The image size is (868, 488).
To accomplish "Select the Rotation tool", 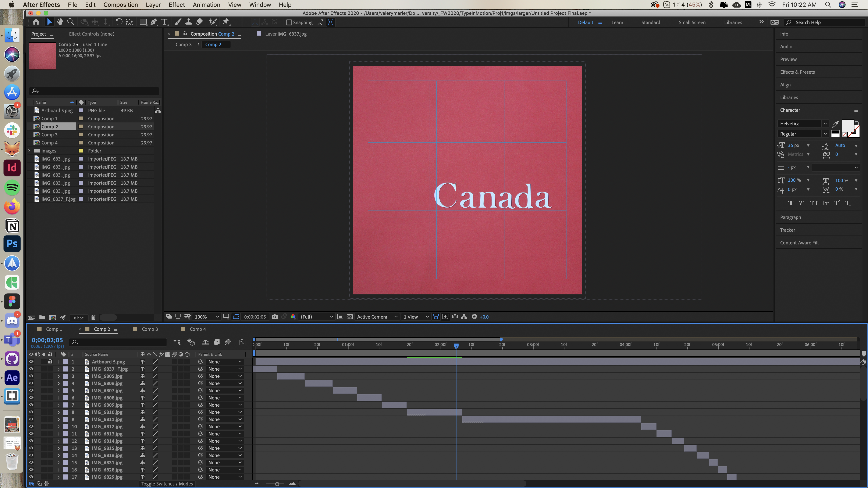I will (x=119, y=22).
